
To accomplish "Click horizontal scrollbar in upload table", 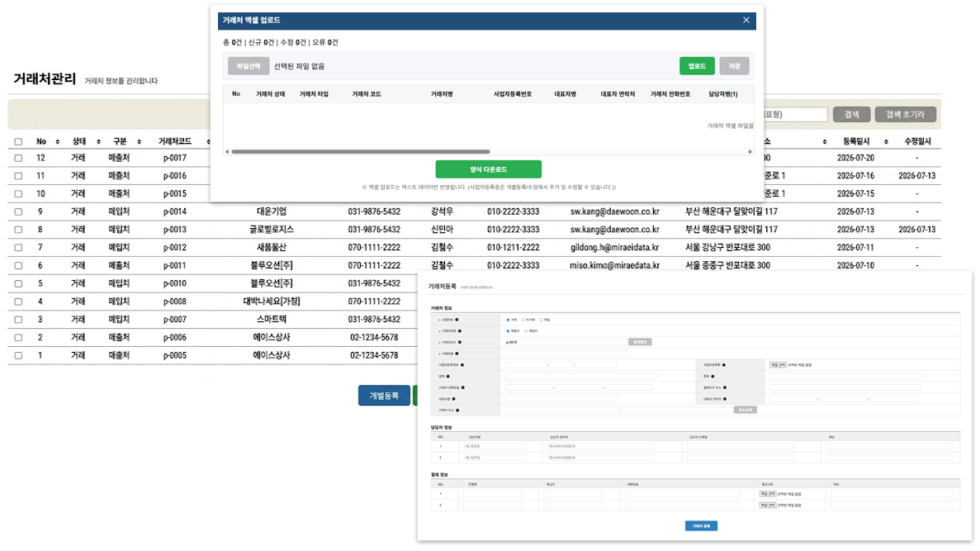I will (361, 151).
